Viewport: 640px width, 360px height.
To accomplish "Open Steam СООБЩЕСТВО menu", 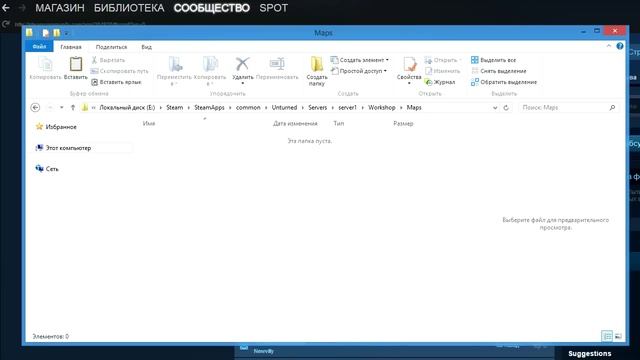I will pos(211,8).
